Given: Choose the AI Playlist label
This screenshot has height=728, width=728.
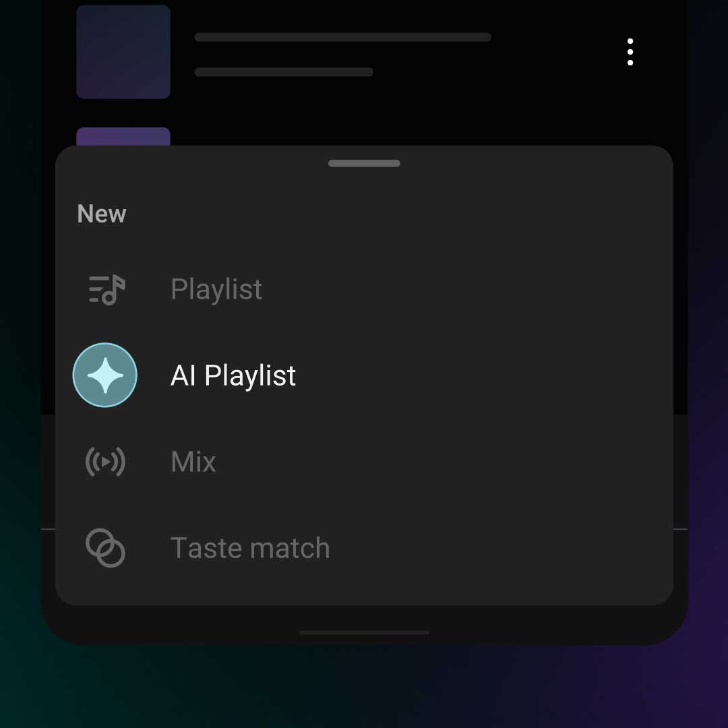Looking at the screenshot, I should 233,375.
